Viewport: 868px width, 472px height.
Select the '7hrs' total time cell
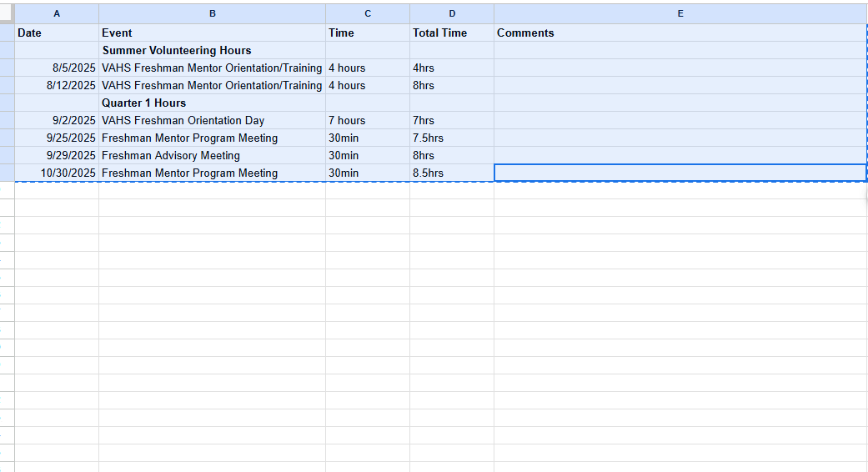pos(452,121)
